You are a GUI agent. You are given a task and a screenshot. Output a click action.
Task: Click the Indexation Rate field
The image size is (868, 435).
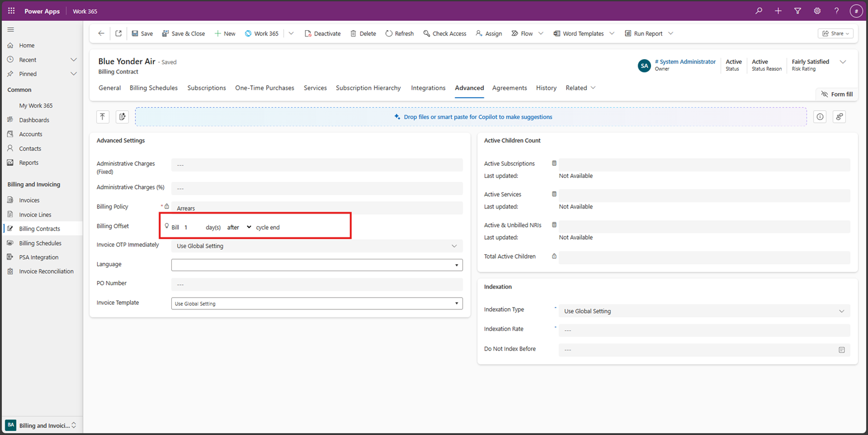[x=704, y=330]
